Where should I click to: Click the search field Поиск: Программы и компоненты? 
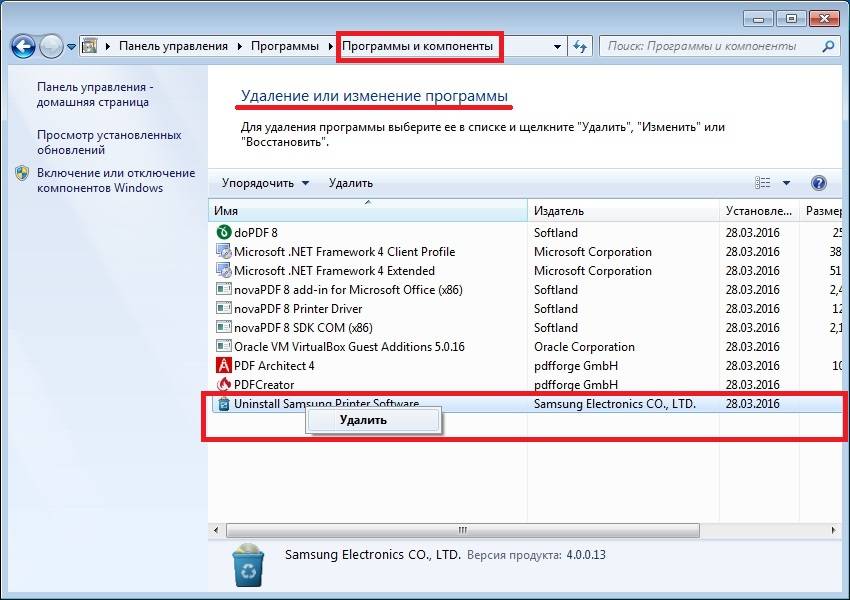click(710, 46)
